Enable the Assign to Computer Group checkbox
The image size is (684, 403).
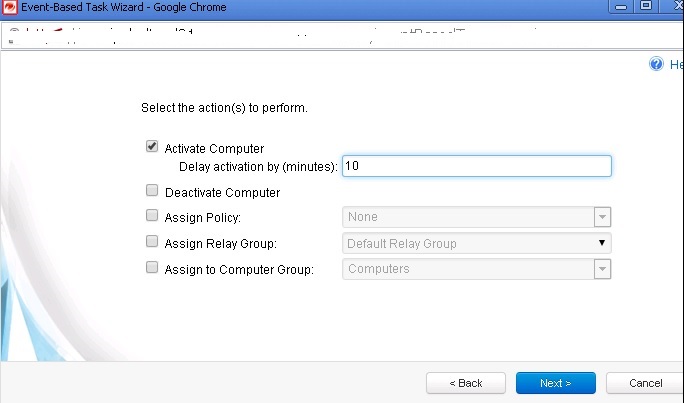coord(152,267)
